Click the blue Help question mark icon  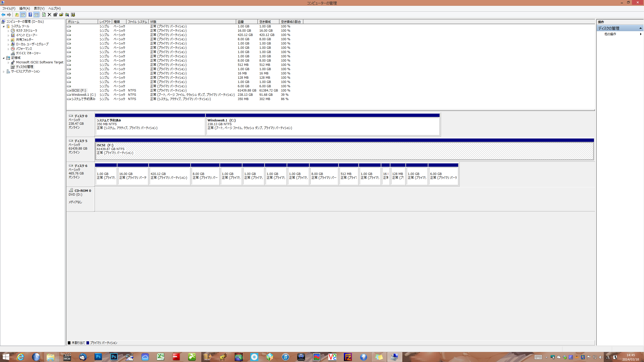(x=30, y=15)
